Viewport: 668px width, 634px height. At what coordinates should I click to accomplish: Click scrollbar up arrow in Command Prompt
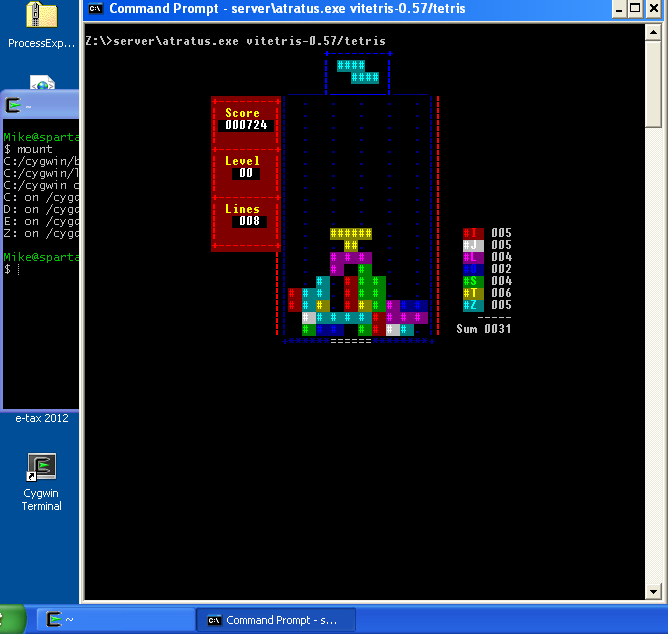coord(653,32)
